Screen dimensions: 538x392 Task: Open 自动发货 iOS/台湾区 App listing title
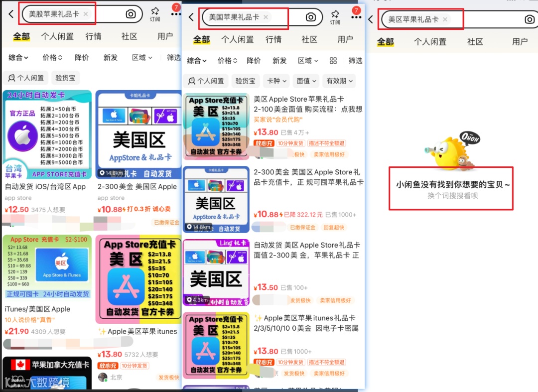click(x=45, y=187)
